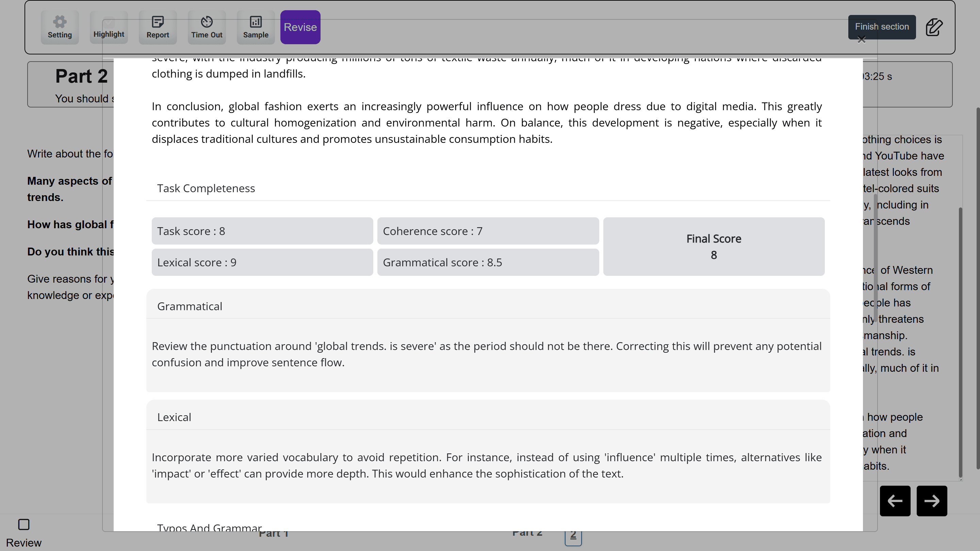Image resolution: width=980 pixels, height=551 pixels.
Task: Click the Grammatical feedback header
Action: pos(190,306)
